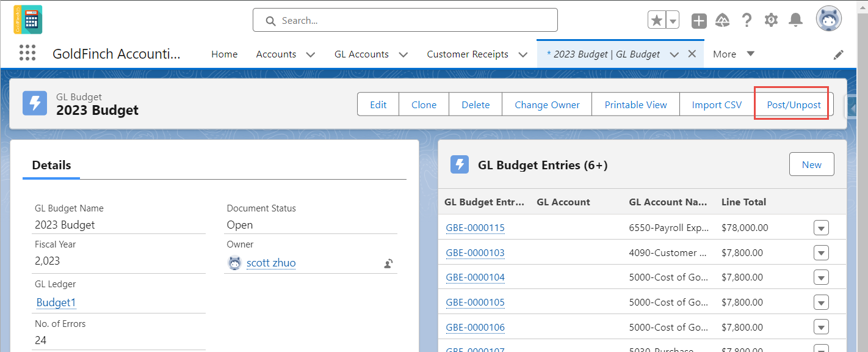Open the GL Accounts tab

click(x=361, y=54)
